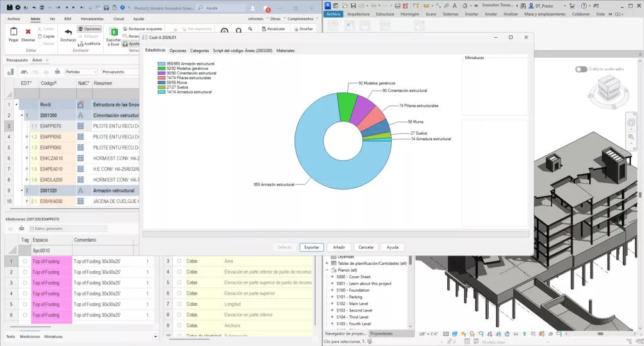Click the save floppy icon in Presto titlebar
This screenshot has height=346, width=644.
[9, 8]
